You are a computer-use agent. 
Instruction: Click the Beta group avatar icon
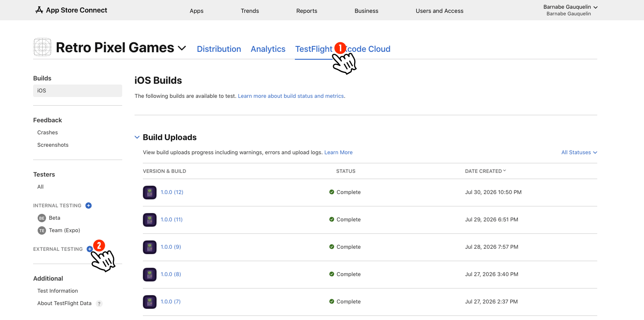click(42, 218)
